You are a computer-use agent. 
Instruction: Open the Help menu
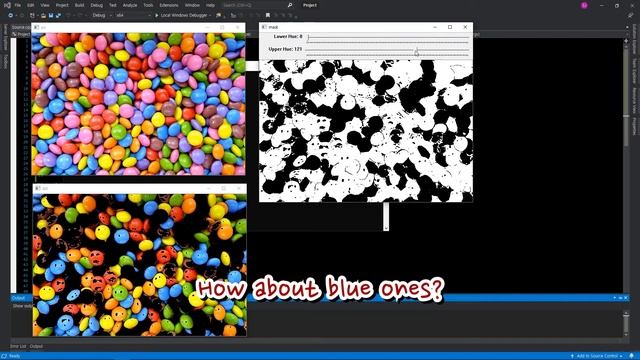point(210,5)
